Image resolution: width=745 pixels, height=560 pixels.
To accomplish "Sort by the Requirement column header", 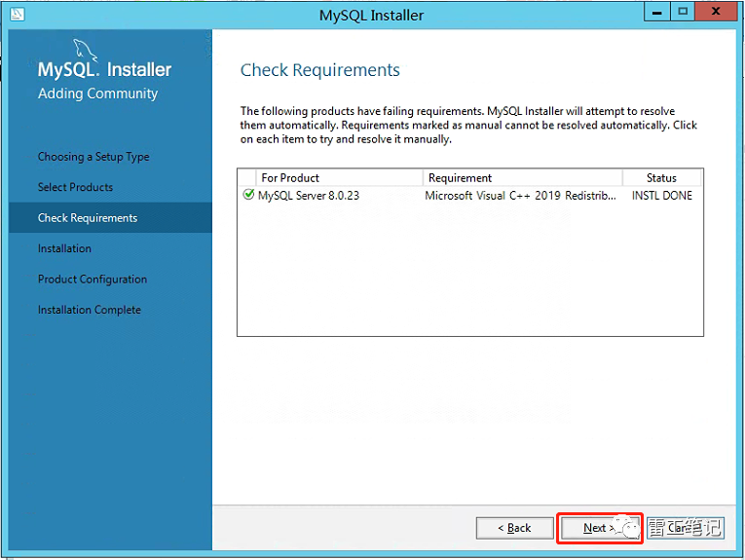I will coord(523,177).
